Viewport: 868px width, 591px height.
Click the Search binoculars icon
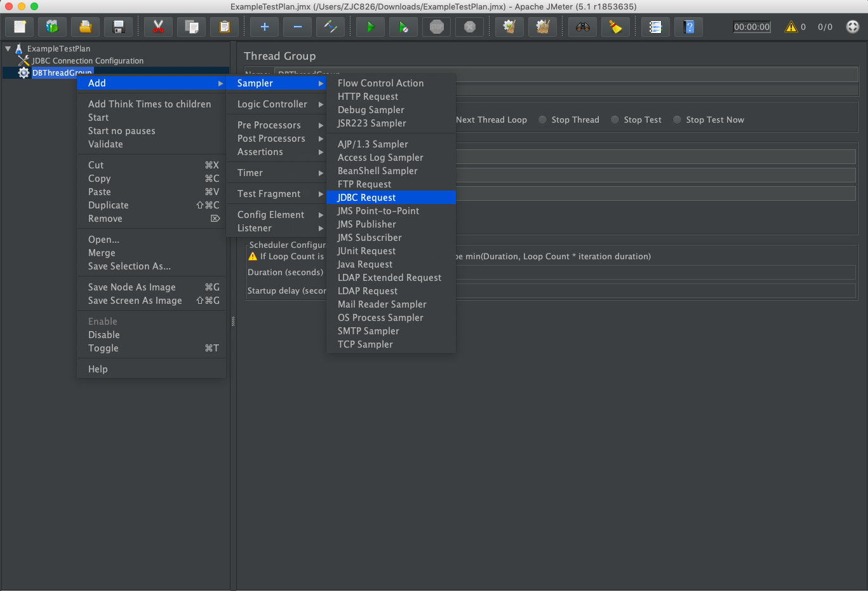[583, 27]
